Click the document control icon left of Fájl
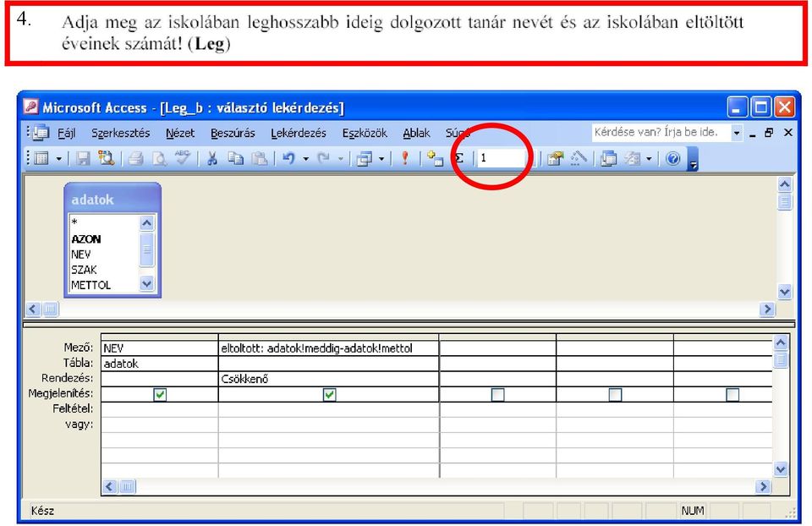The height and width of the screenshot is (526, 812). click(41, 133)
